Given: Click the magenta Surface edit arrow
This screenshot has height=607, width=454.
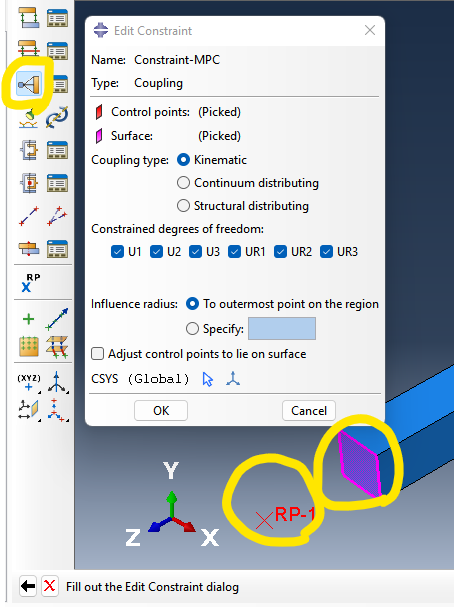Looking at the screenshot, I should (99, 136).
